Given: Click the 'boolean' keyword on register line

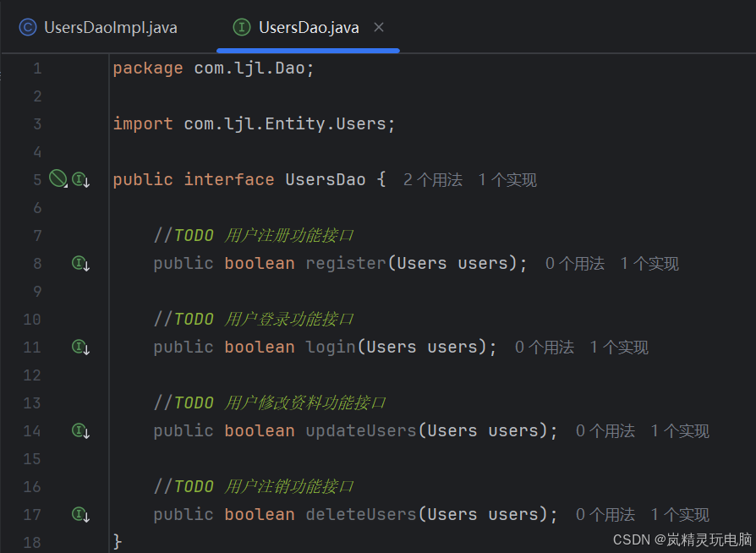Looking at the screenshot, I should click(x=260, y=263).
